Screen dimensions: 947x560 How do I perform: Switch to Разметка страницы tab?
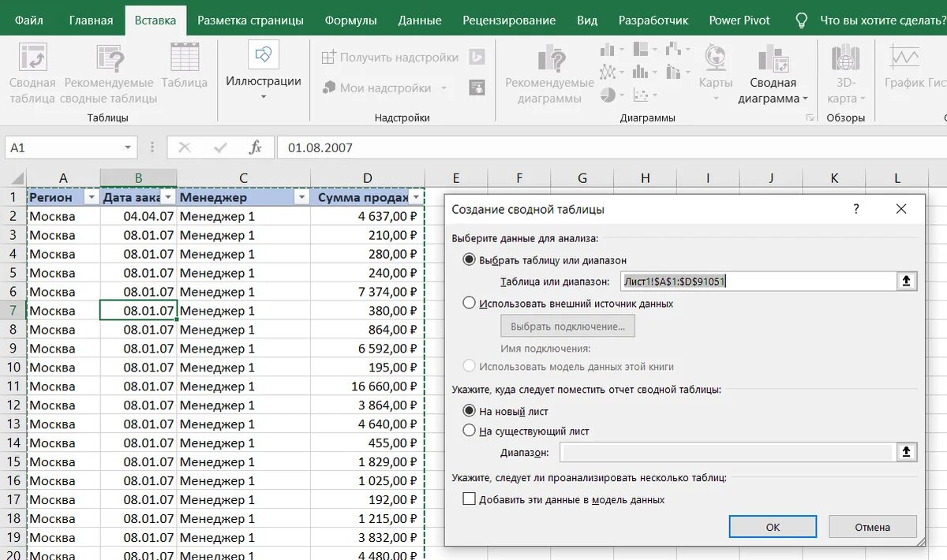point(250,21)
